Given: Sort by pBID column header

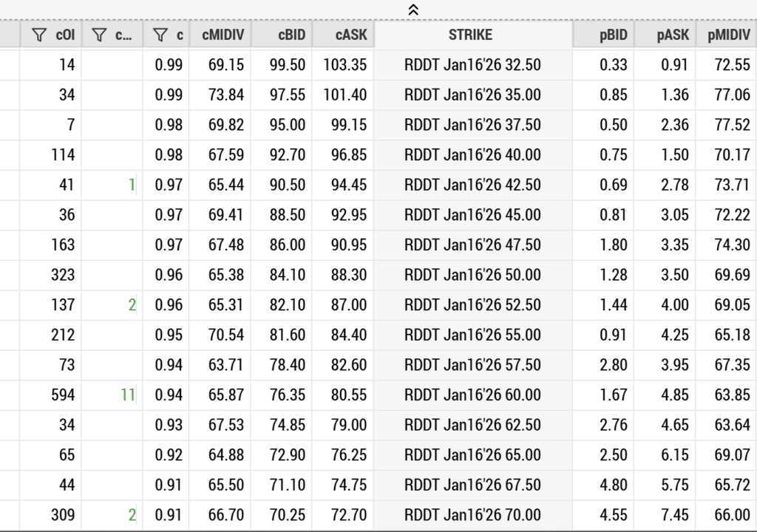Looking at the screenshot, I should [613, 35].
